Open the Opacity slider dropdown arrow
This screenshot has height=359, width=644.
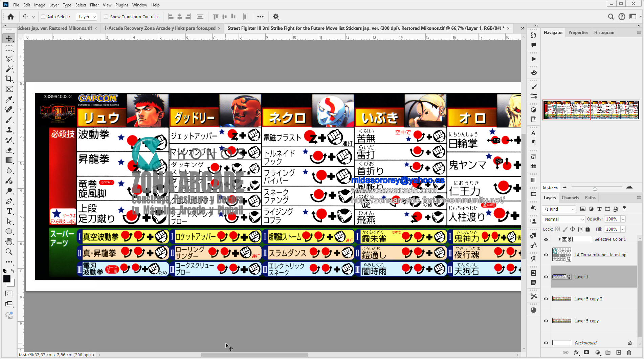[623, 219]
